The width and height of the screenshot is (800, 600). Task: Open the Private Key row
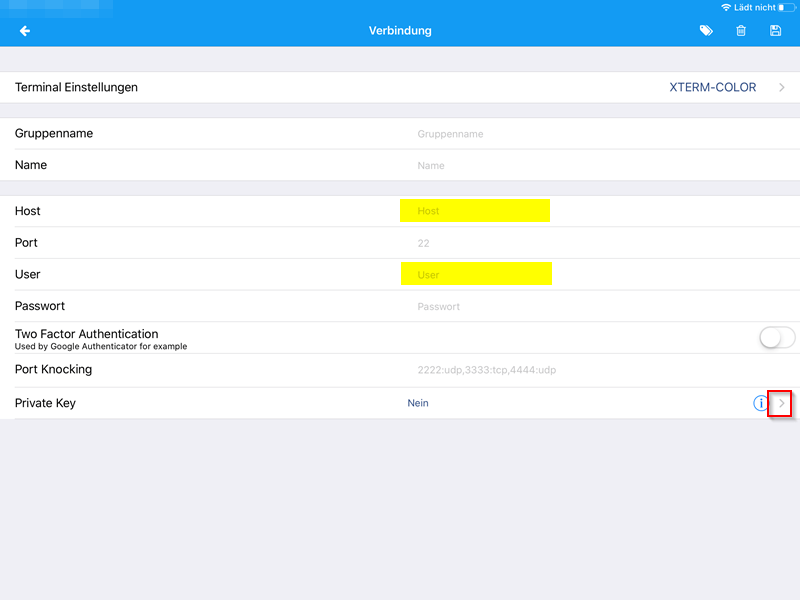click(200, 404)
